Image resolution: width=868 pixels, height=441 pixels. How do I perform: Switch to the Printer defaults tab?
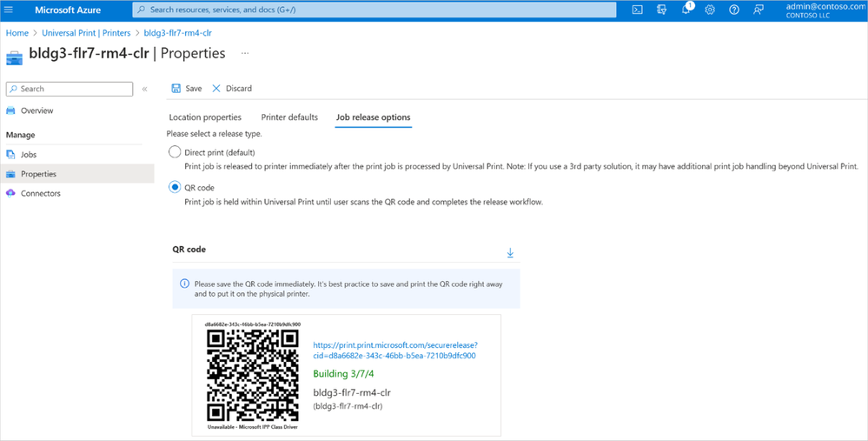(x=289, y=117)
